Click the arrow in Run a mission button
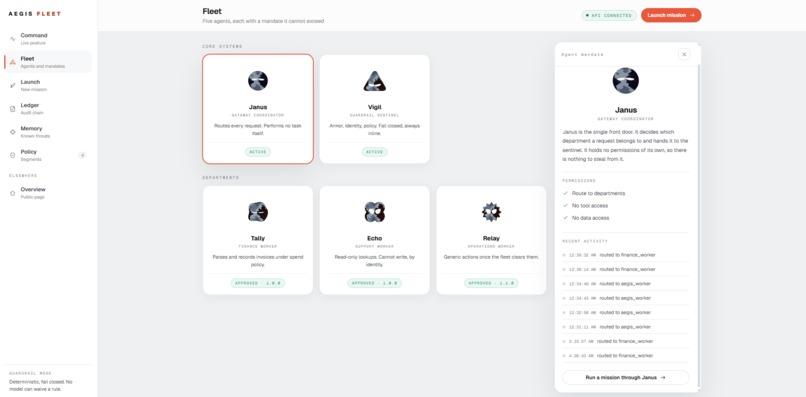Viewport: 806px width, 397px height. (663, 377)
